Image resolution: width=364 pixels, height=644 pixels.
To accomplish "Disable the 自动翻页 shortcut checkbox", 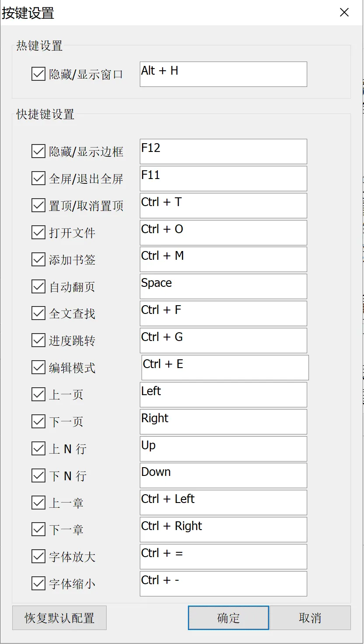I will pos(38,286).
